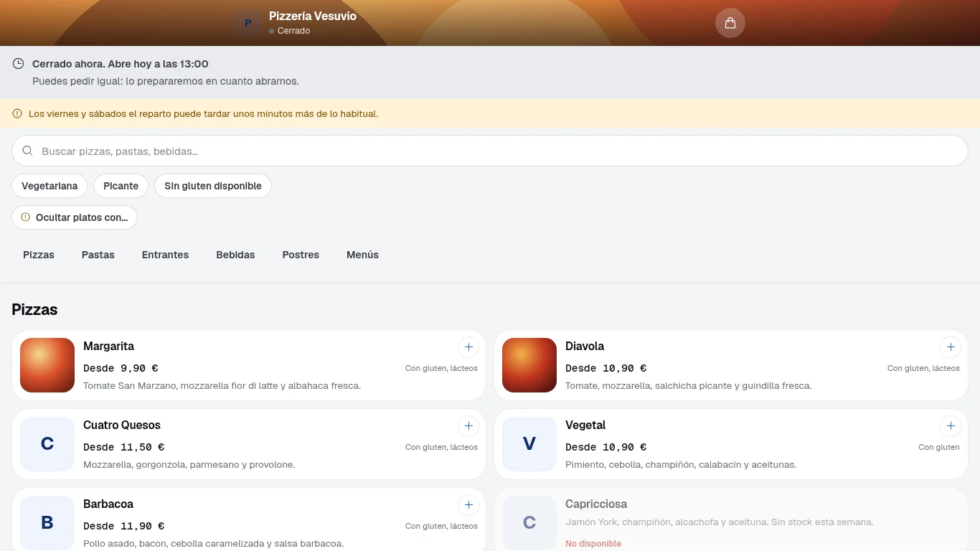Open the shopping bag cart
The height and width of the screenshot is (551, 980).
tap(730, 23)
